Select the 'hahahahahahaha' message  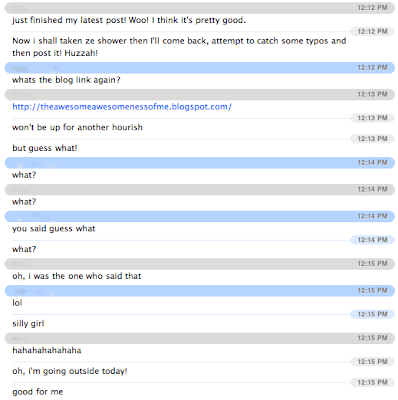click(47, 350)
